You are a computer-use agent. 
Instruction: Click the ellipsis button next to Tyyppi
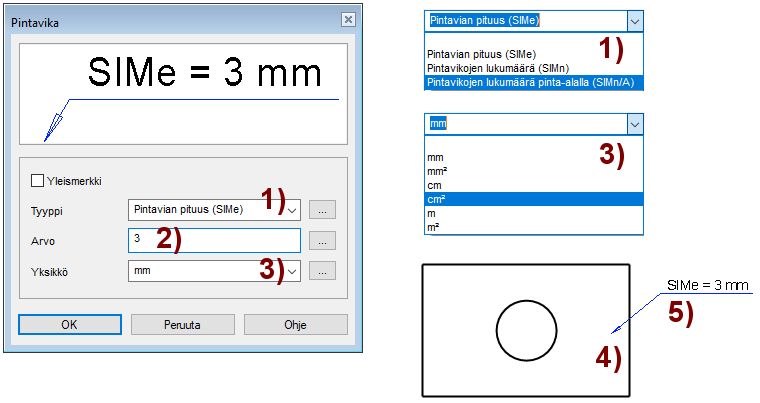click(x=321, y=211)
